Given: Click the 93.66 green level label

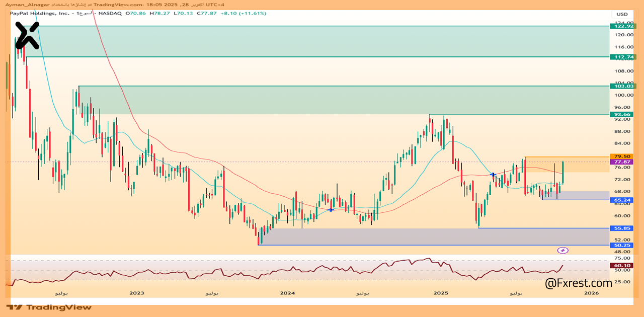Looking at the screenshot, I should click(x=622, y=114).
